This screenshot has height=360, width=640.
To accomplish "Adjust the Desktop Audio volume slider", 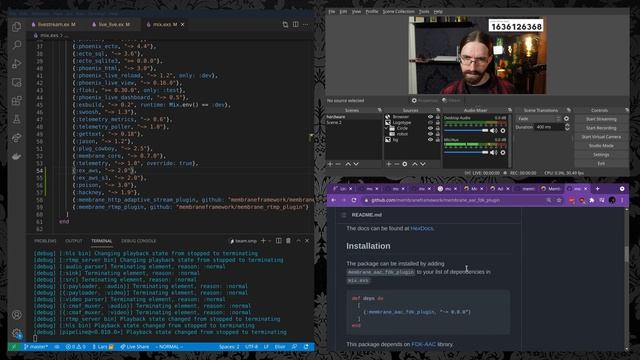I will point(466,131).
